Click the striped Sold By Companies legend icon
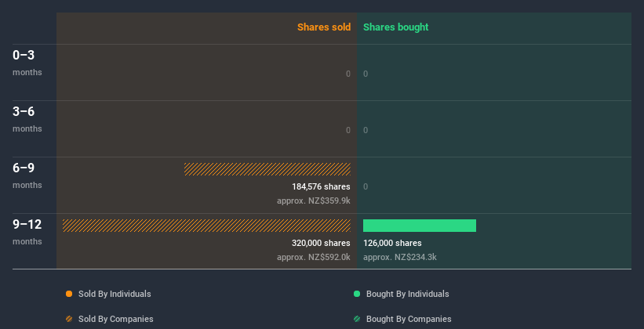Image resolution: width=644 pixels, height=329 pixels. [69, 319]
